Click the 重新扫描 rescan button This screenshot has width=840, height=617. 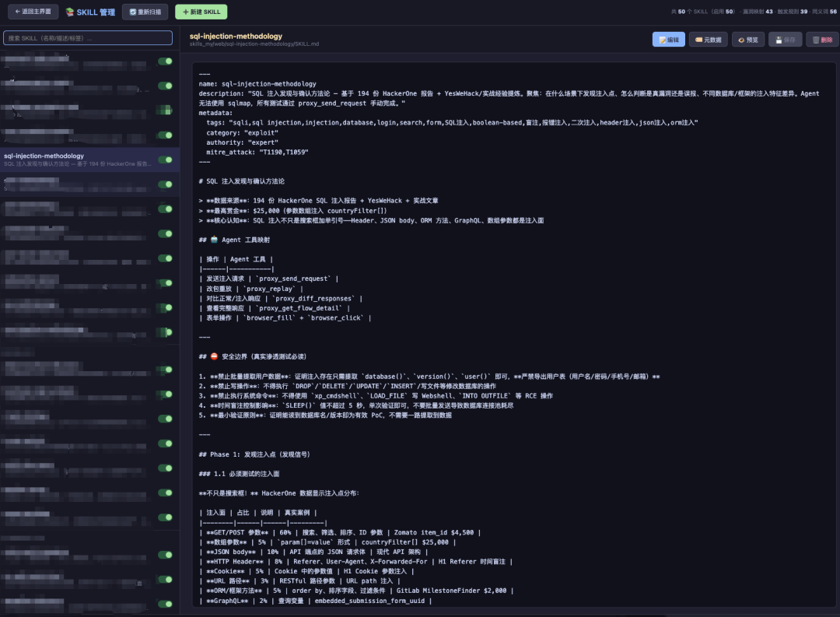click(145, 12)
